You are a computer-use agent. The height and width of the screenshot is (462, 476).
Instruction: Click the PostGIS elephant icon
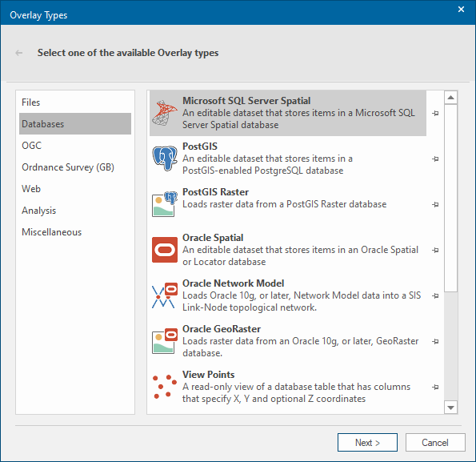point(165,159)
